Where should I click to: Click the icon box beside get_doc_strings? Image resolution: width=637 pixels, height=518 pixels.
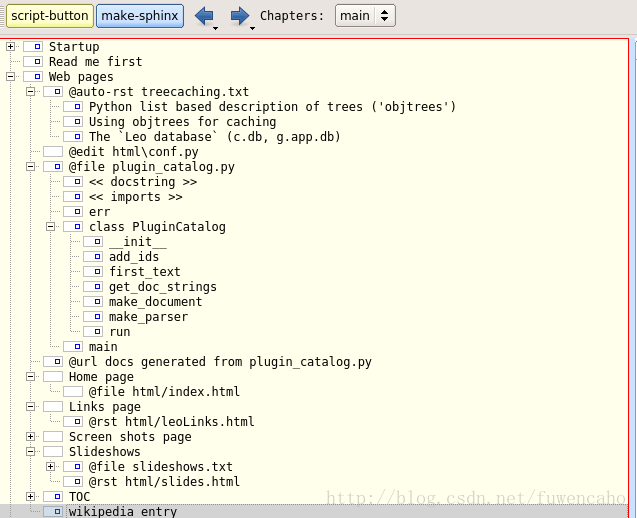(93, 286)
